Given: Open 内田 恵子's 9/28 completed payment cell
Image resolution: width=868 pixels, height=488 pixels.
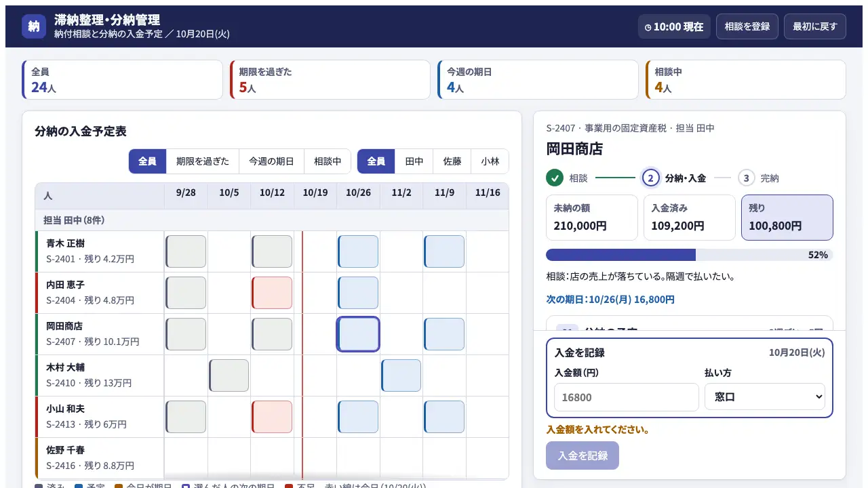Looking at the screenshot, I should 186,293.
